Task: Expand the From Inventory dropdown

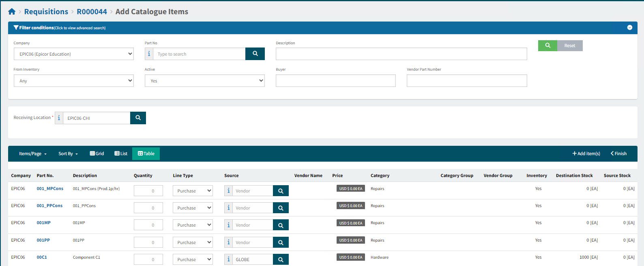Action: point(73,81)
